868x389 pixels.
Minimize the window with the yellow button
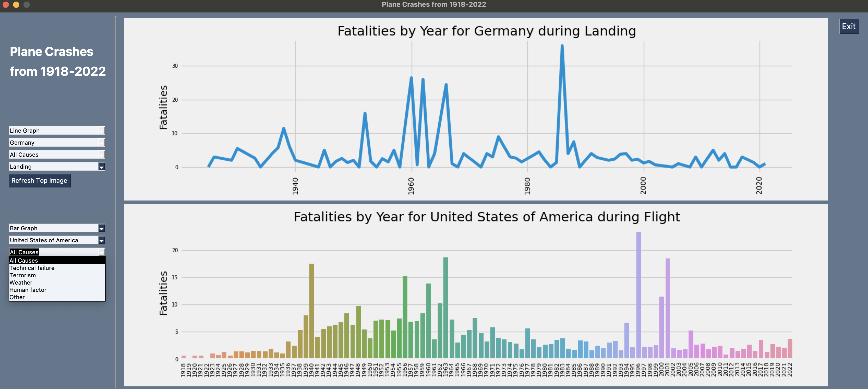[x=16, y=5]
